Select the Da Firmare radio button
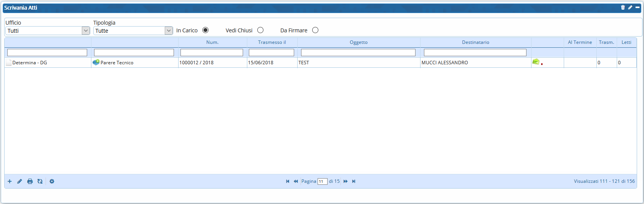644x204 pixels. tap(315, 30)
